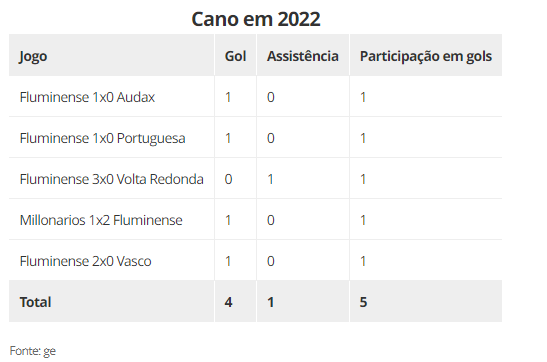Screen dimensions: 547x362
Task: Select the total assists value in Total row
Action: 271,302
